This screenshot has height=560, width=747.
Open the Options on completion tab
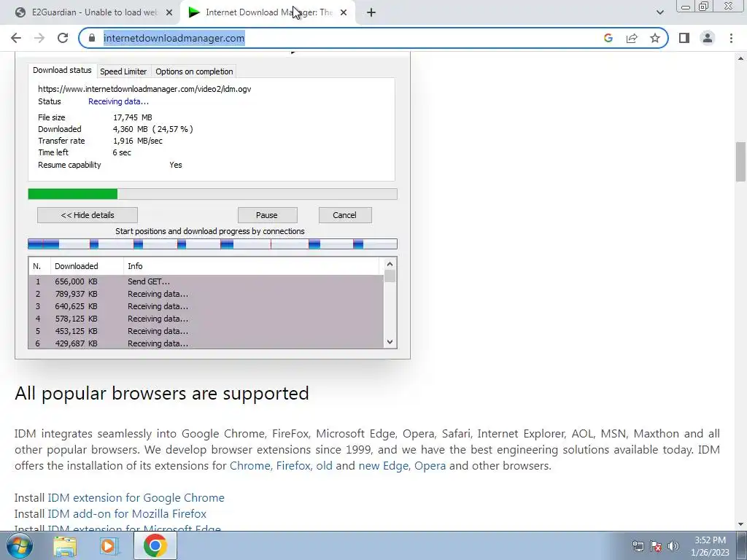click(x=194, y=71)
